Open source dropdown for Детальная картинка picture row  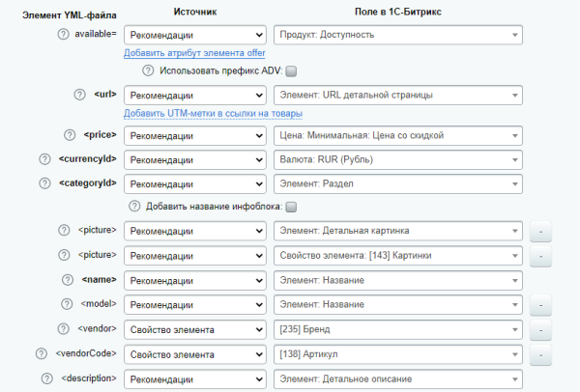pyautogui.click(x=195, y=231)
